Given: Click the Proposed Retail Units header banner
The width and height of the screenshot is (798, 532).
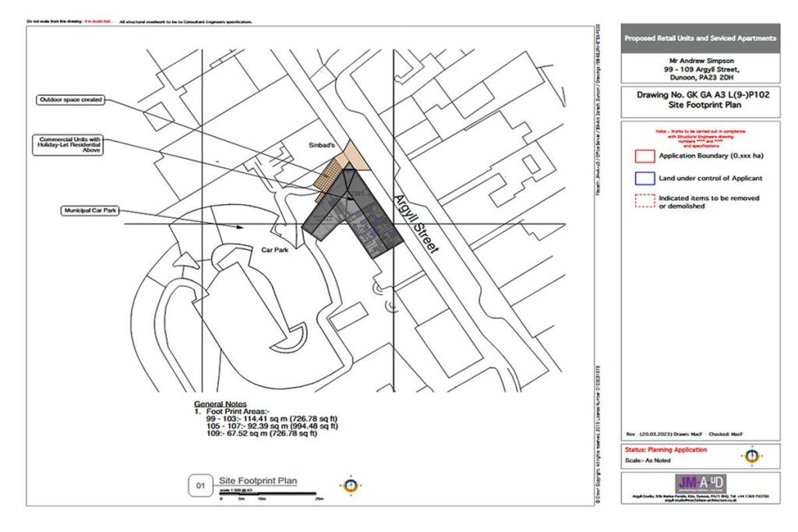Looking at the screenshot, I should [x=700, y=38].
